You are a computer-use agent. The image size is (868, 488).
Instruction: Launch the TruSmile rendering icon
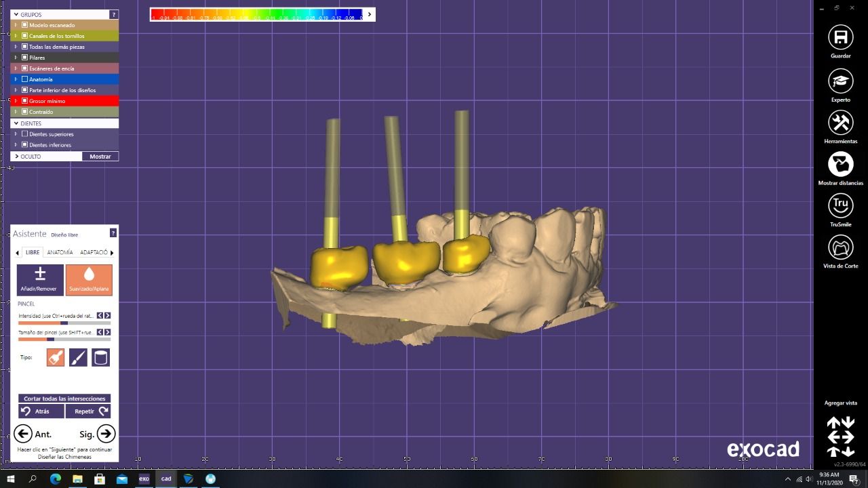click(840, 206)
